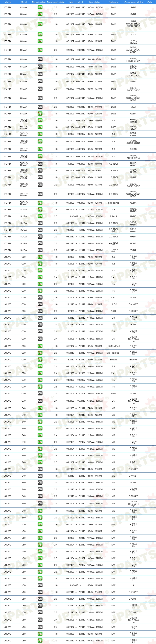Click the Marka column header

(8, 2)
